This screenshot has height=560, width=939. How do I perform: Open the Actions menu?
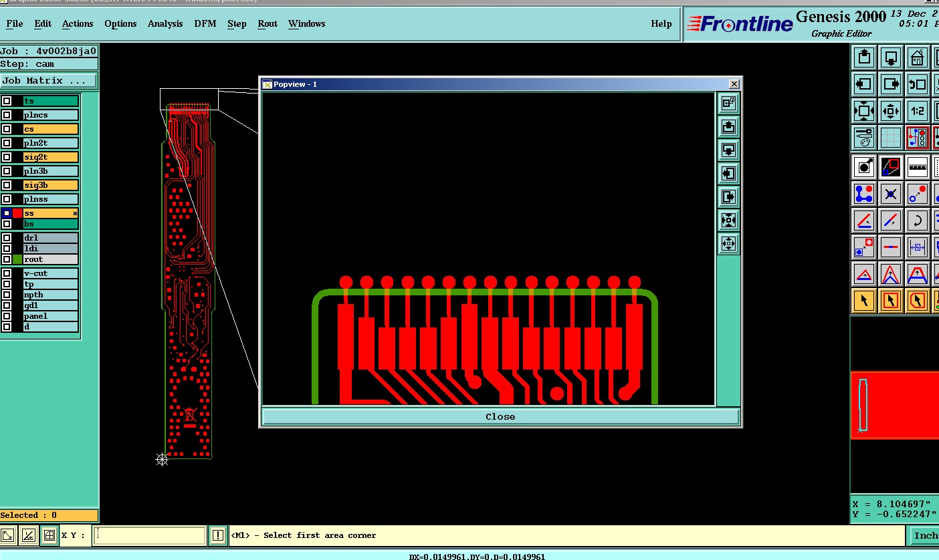click(78, 23)
